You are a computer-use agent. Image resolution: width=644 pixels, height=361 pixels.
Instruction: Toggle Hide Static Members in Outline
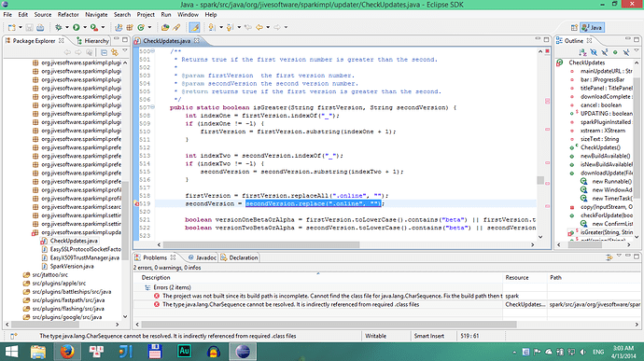605,52
